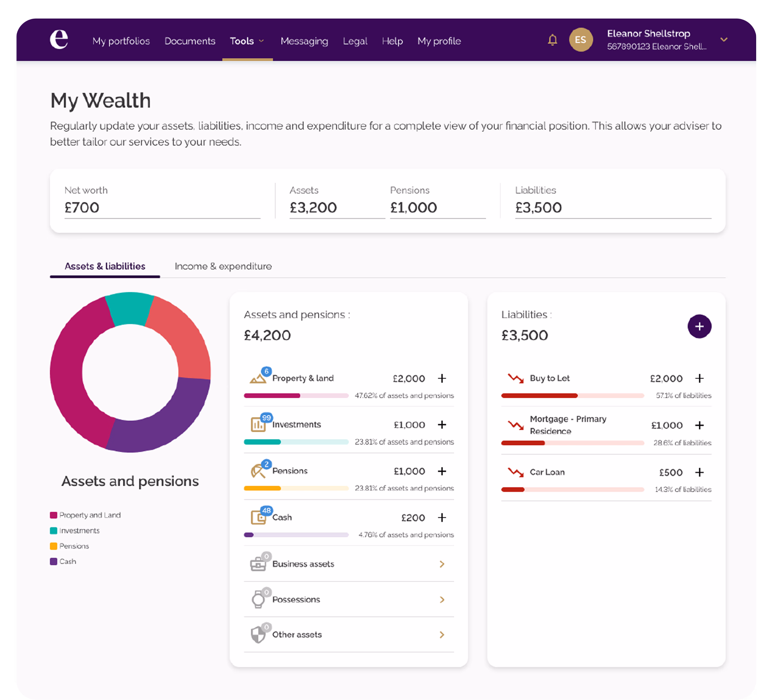Open the Messaging menu item
The image size is (771, 700).
pos(304,41)
